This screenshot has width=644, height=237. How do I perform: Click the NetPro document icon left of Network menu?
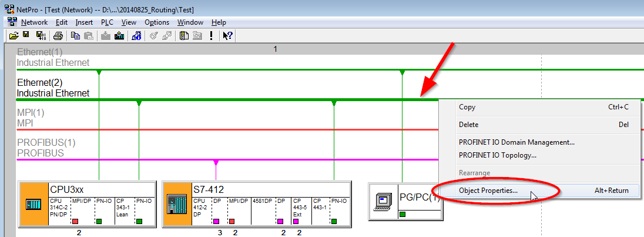tap(12, 22)
